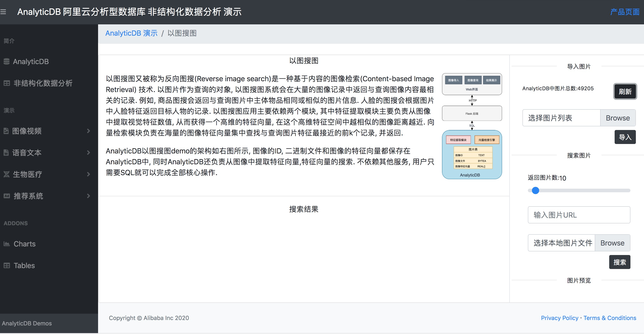Click the 图片预览 section heading

(x=579, y=280)
